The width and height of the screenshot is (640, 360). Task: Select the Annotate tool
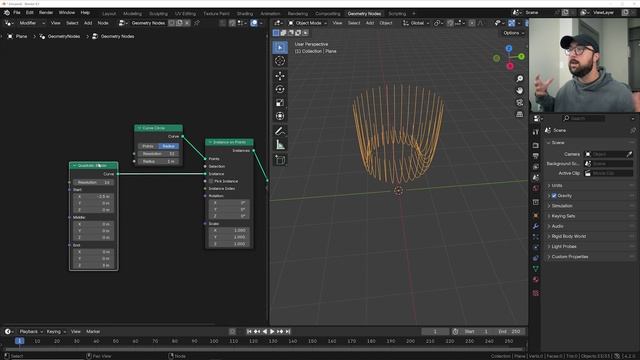(x=280, y=131)
